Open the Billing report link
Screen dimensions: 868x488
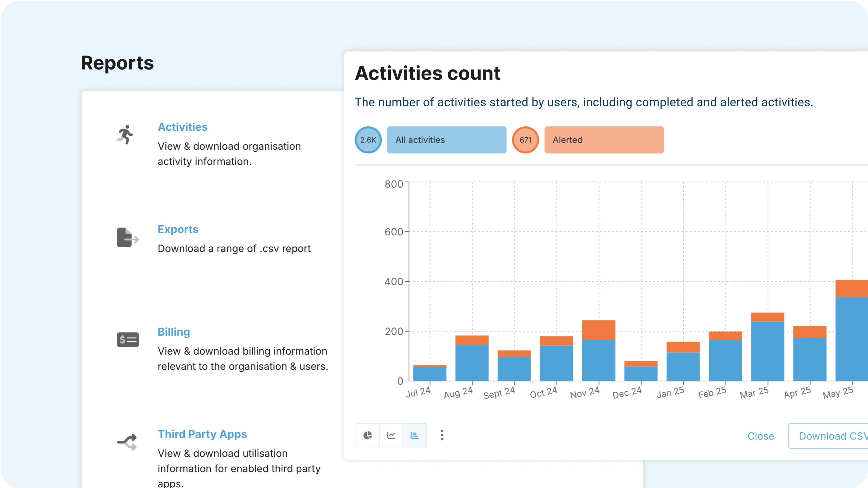click(174, 332)
